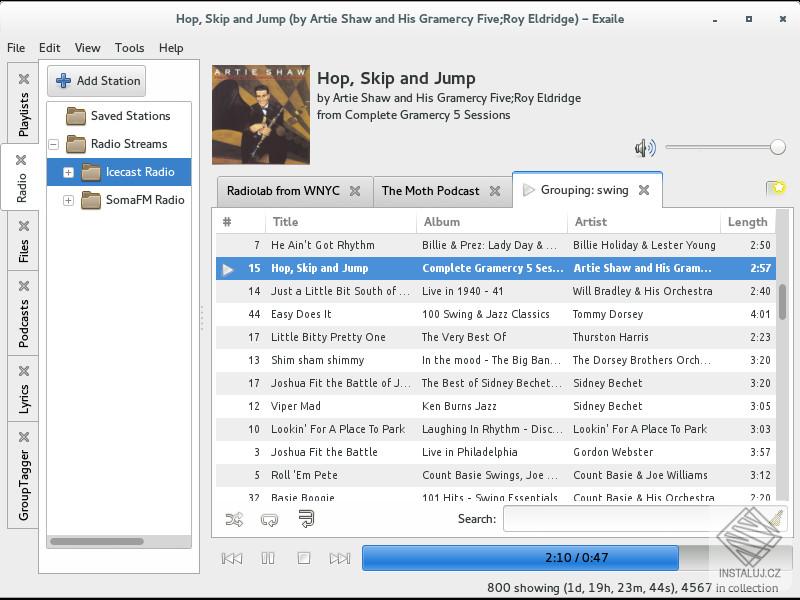Toggle dynamic playlist mode icon
The height and width of the screenshot is (600, 800).
306,519
